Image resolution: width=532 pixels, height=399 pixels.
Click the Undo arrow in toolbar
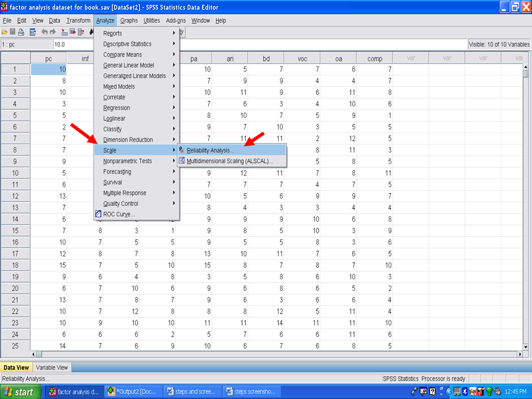click(x=44, y=32)
